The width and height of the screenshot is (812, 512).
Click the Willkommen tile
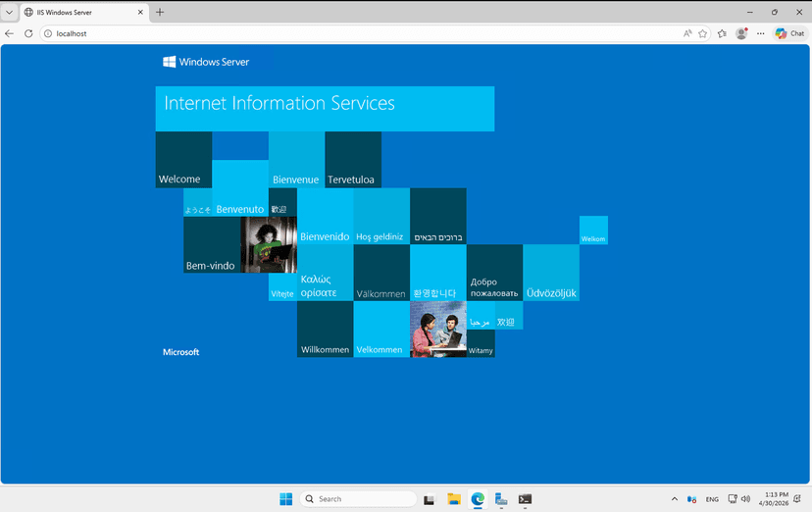point(325,330)
